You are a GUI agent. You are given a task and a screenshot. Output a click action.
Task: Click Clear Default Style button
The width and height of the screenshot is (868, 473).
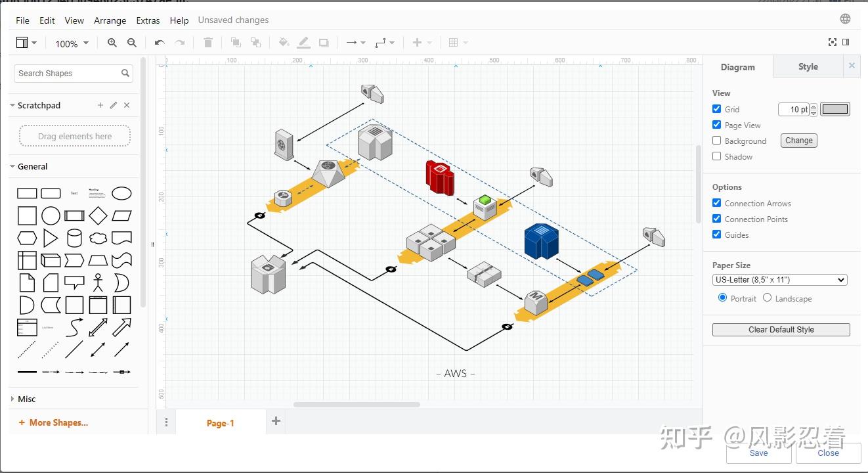coord(781,330)
